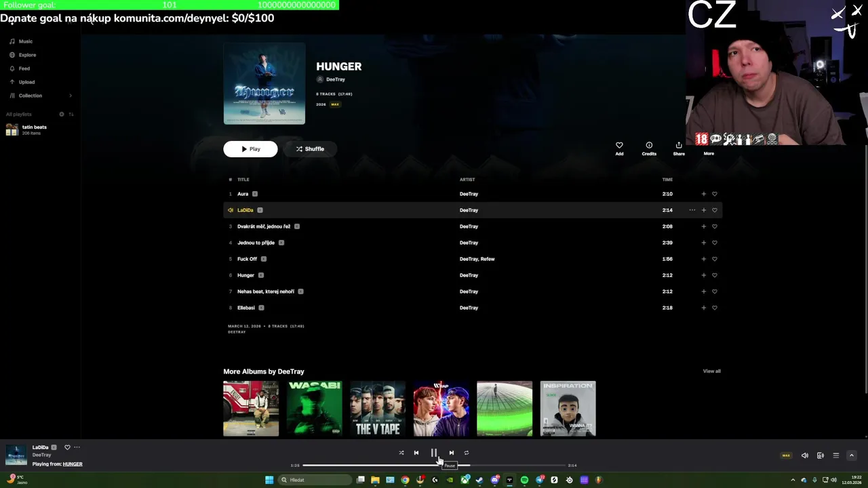This screenshot has height=488, width=868.
Task: Sort playlists using the sort icon
Action: 71,114
